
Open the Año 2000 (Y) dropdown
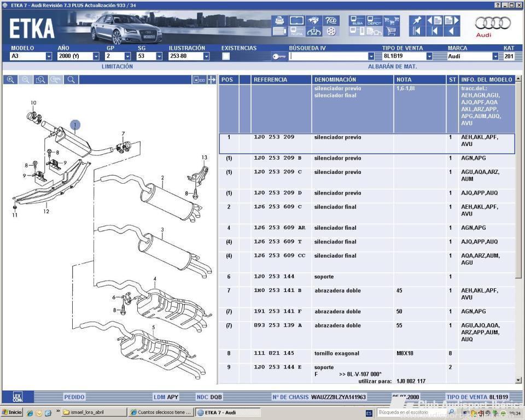tap(96, 56)
